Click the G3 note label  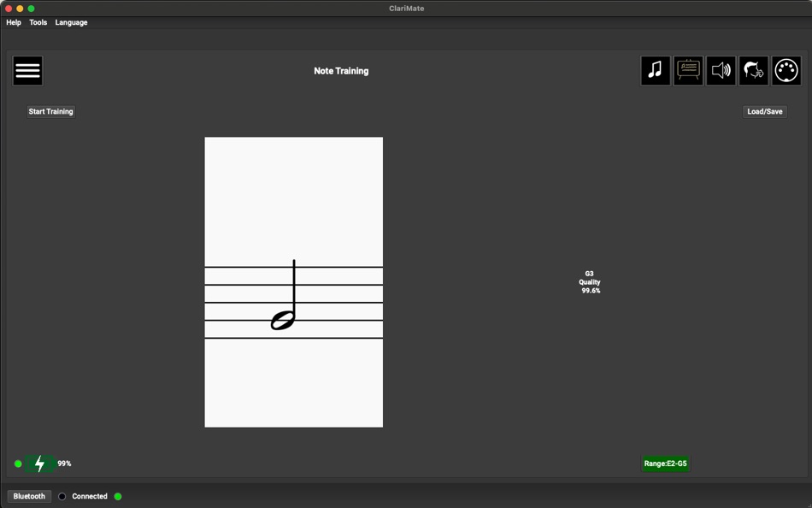tap(589, 273)
